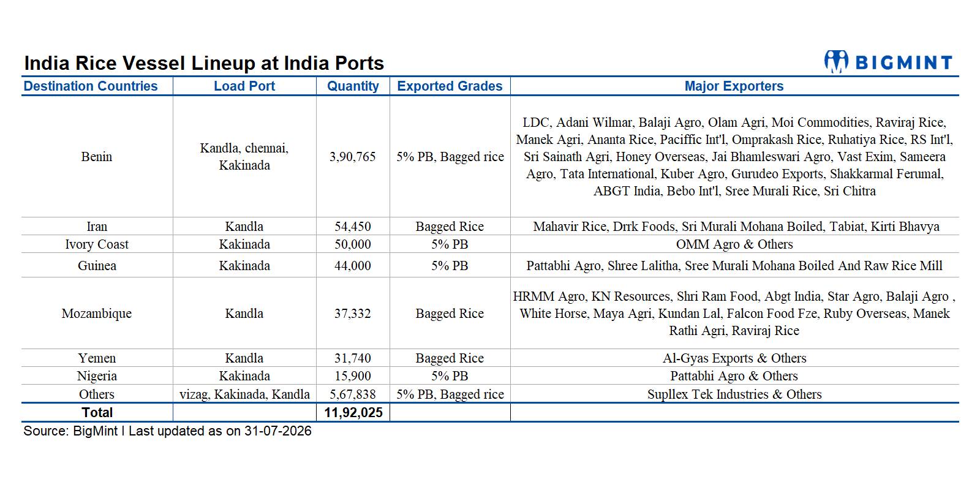This screenshot has width=980, height=490.
Task: Select the 'Mozambique' destination cell
Action: coord(97,314)
